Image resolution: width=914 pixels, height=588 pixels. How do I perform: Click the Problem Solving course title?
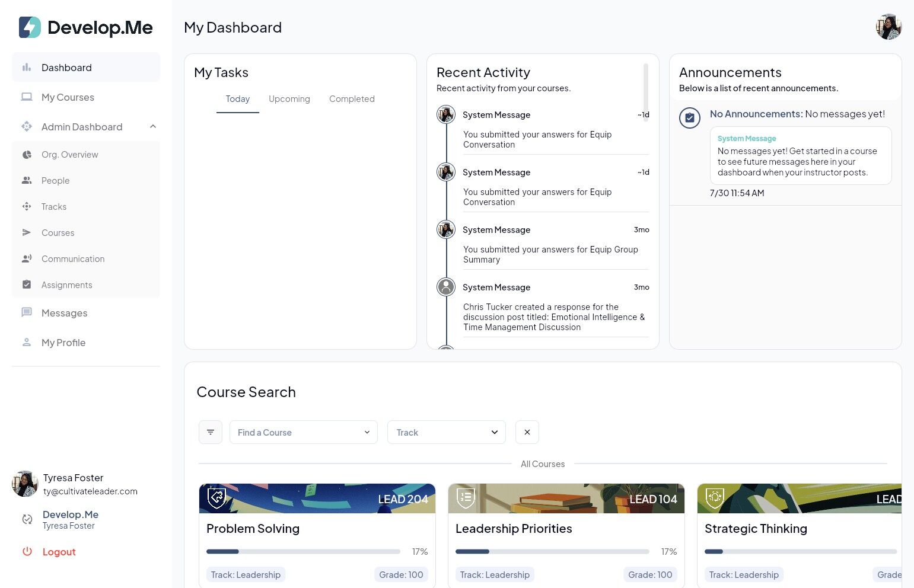click(x=253, y=529)
